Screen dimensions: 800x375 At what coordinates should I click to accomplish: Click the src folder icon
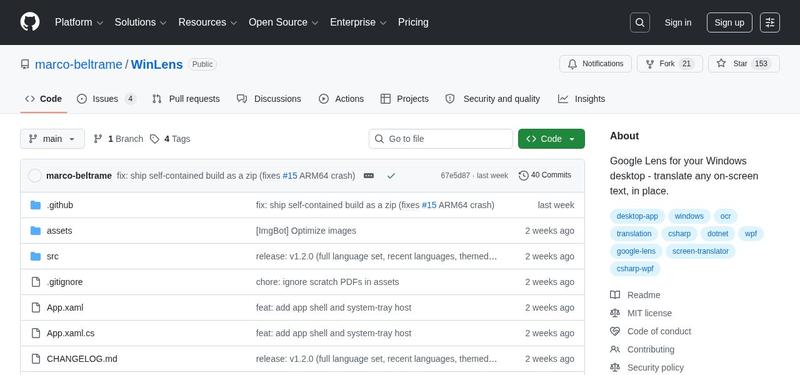click(35, 256)
